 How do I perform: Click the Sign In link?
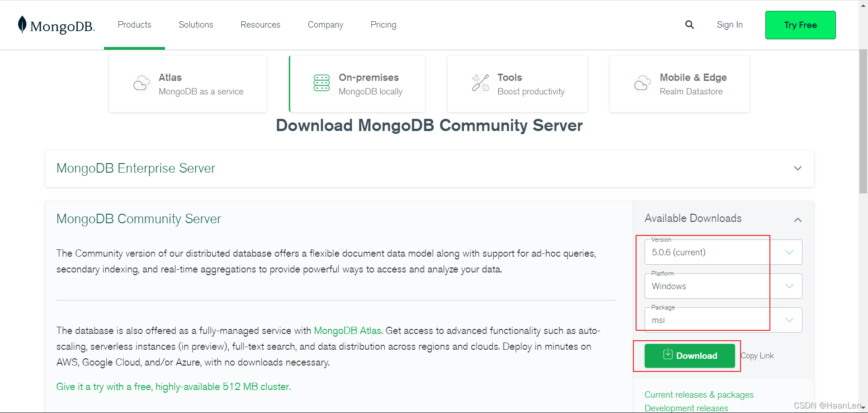[730, 25]
